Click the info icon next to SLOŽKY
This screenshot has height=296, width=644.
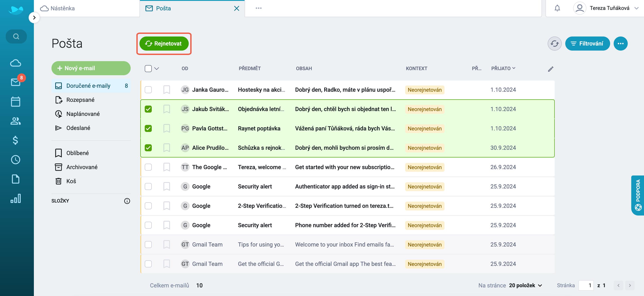127,201
